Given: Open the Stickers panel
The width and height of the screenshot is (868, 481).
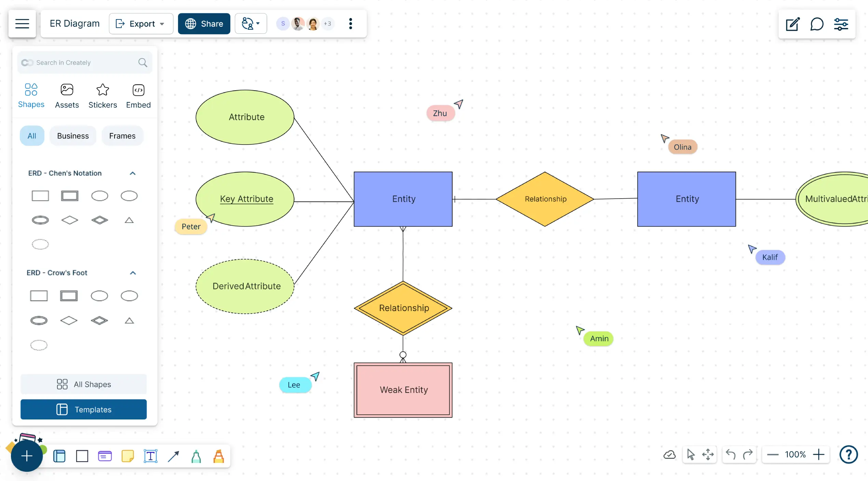Looking at the screenshot, I should point(103,95).
